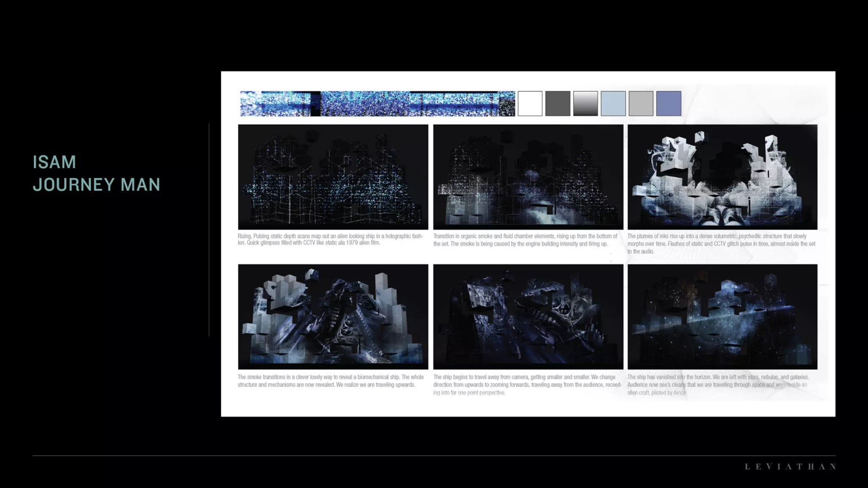The width and height of the screenshot is (868, 488).
Task: Click the blue static glitch banner strip
Action: [x=377, y=103]
